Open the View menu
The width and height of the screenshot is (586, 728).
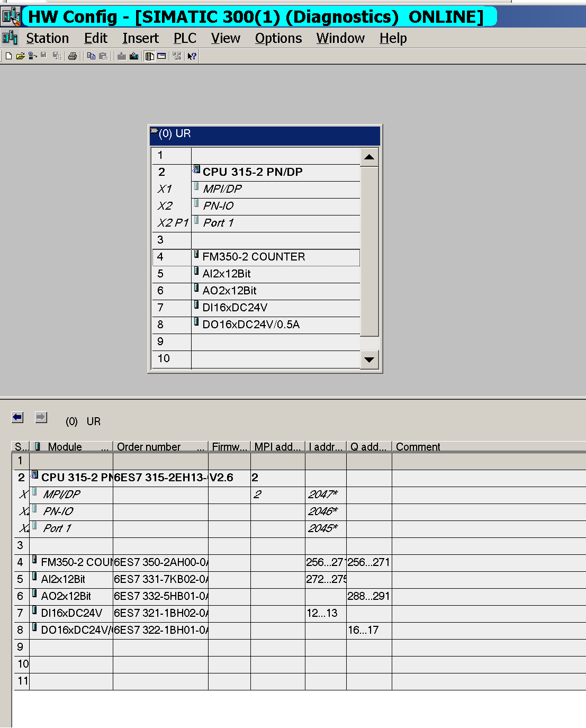pyautogui.click(x=226, y=38)
